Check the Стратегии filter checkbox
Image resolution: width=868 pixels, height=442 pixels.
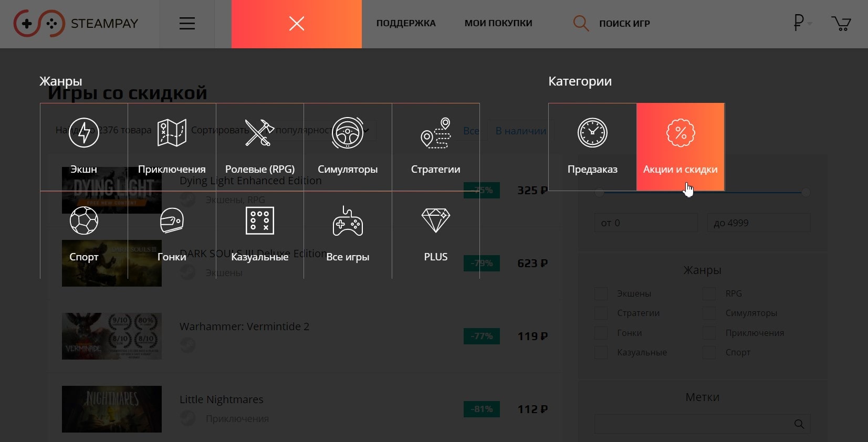(601, 313)
